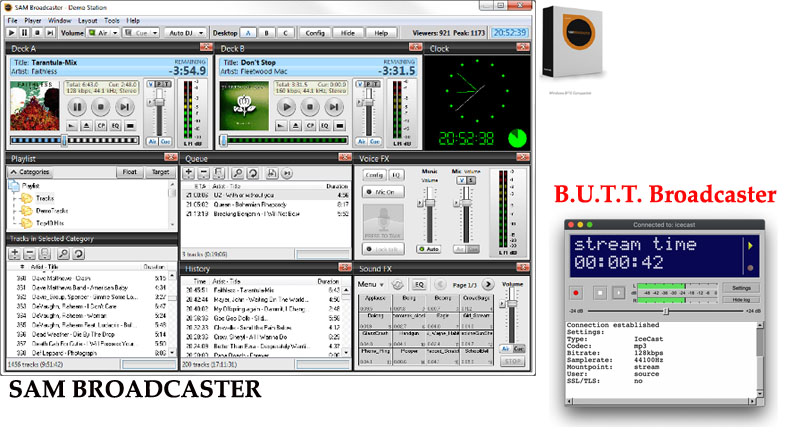Click the Sound FX Volume fader
The width and height of the screenshot is (800, 440).
(x=511, y=303)
